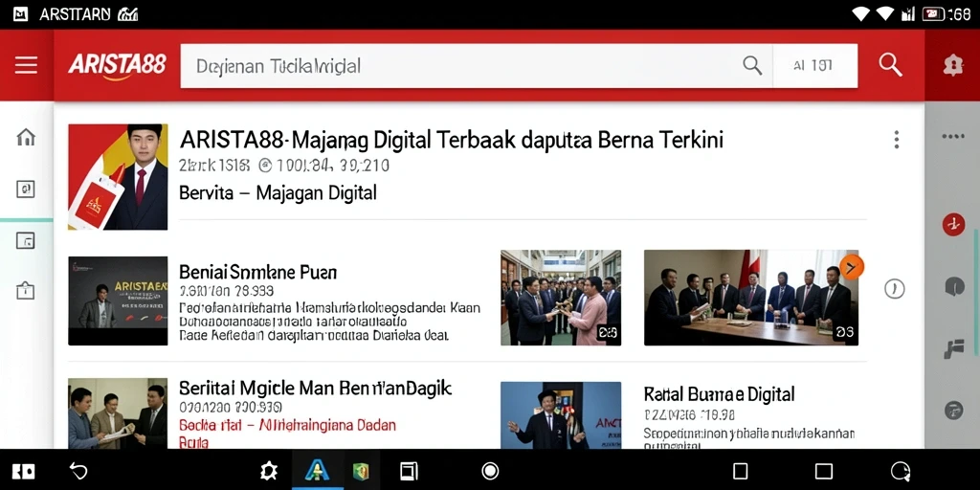Click the clock icon beside video thumbnails

[x=895, y=289]
